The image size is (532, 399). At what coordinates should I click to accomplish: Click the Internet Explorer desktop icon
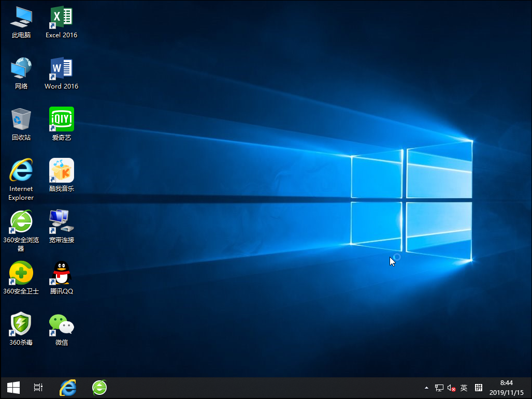click(21, 171)
